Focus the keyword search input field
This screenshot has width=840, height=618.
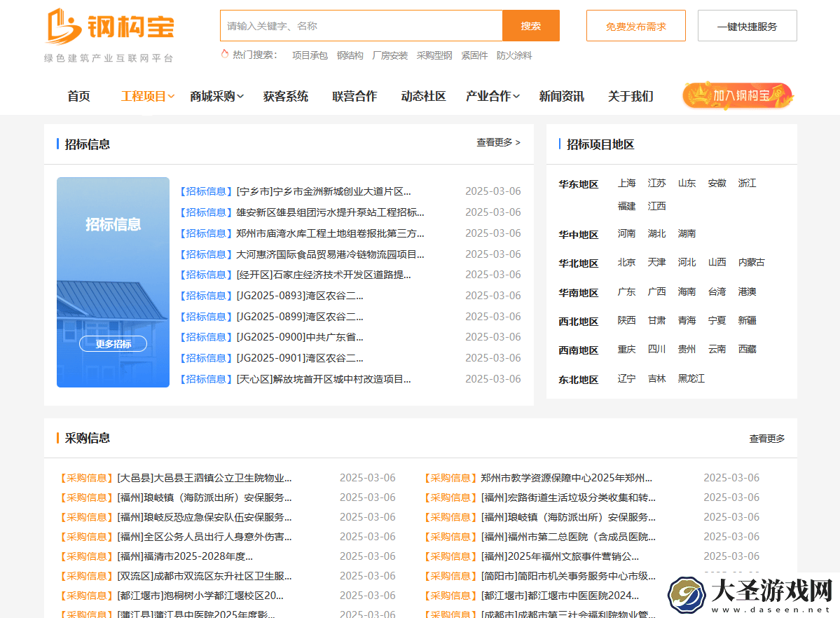(x=361, y=26)
